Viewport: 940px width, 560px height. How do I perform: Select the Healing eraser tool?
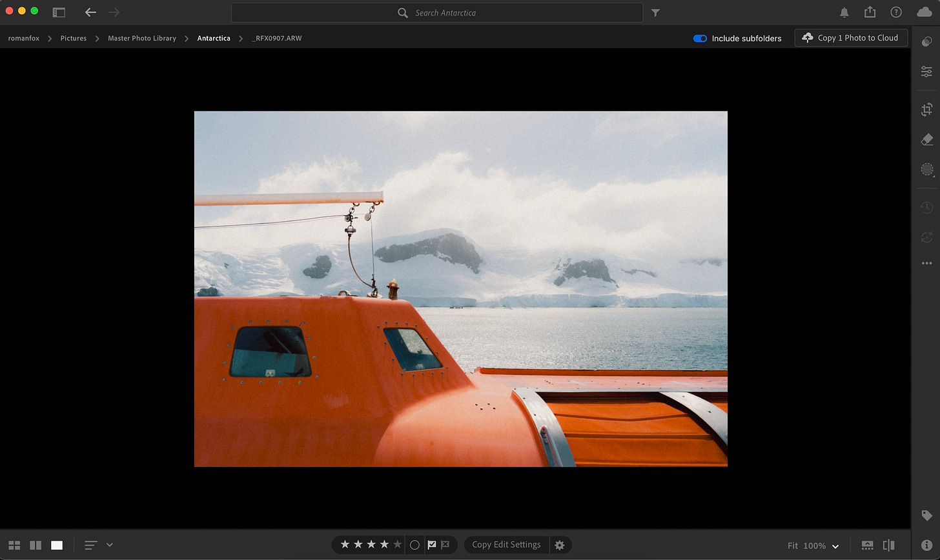926,139
